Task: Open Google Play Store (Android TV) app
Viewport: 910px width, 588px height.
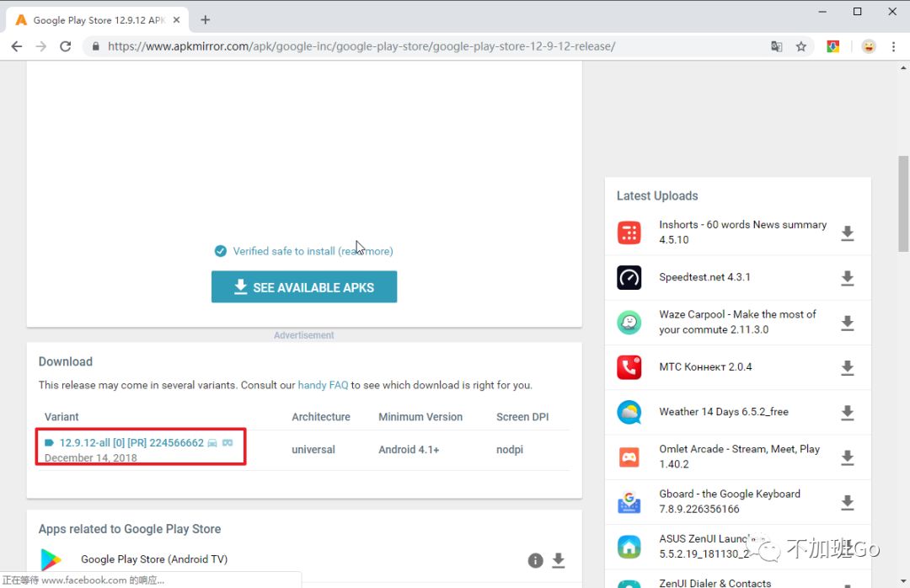Action: [154, 559]
